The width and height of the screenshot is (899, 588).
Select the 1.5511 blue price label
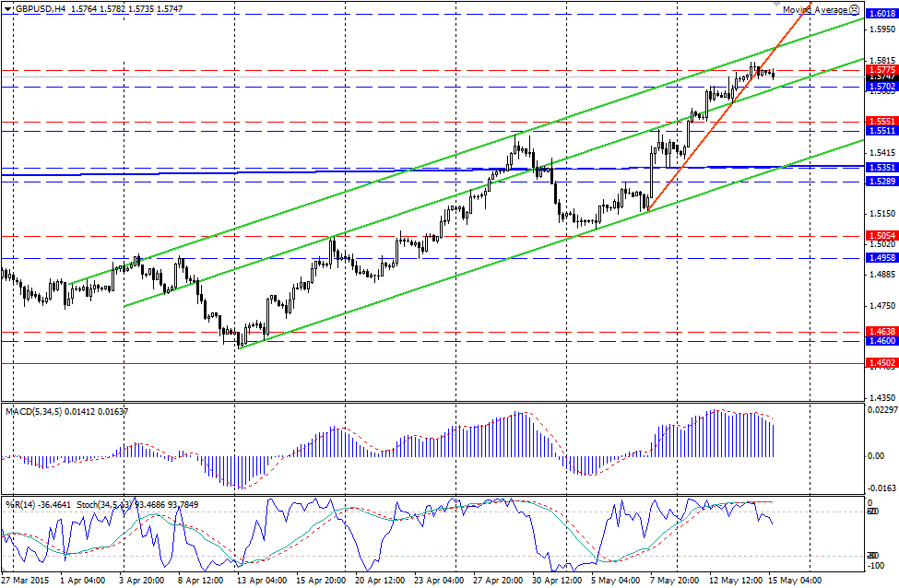pyautogui.click(x=882, y=131)
